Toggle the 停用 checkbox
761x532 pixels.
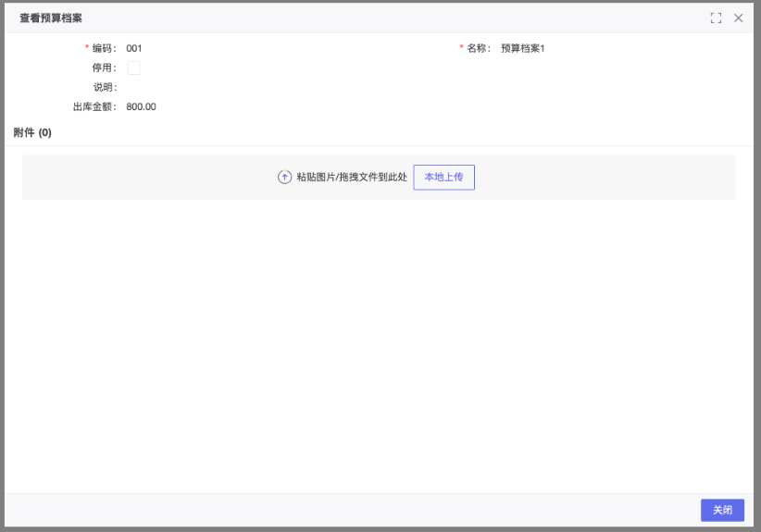133,68
